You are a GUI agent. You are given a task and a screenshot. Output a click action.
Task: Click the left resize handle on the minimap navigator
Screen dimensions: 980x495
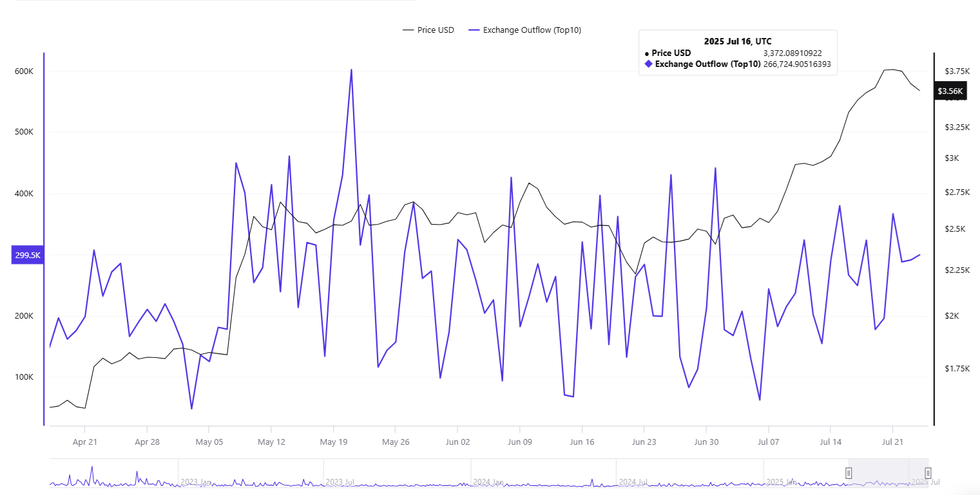pos(849,473)
